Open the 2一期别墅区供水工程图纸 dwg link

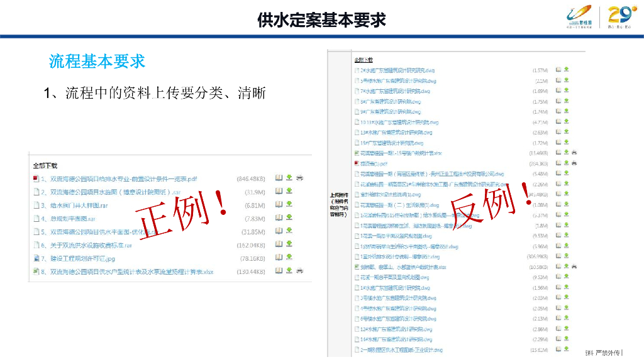pos(402,350)
